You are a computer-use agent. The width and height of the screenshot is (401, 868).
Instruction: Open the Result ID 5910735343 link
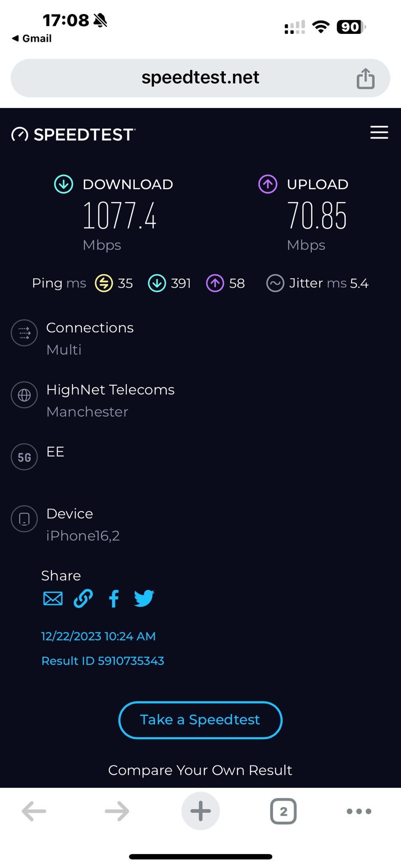tap(103, 661)
